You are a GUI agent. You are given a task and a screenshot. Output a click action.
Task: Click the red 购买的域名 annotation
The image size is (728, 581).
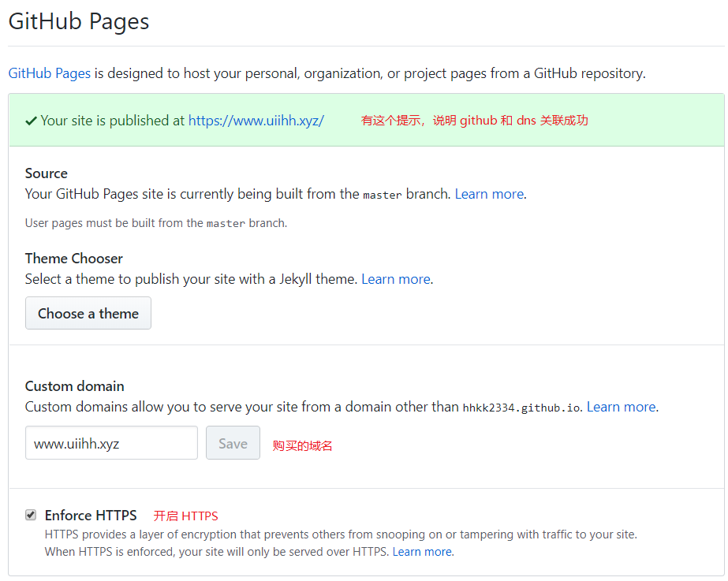303,445
